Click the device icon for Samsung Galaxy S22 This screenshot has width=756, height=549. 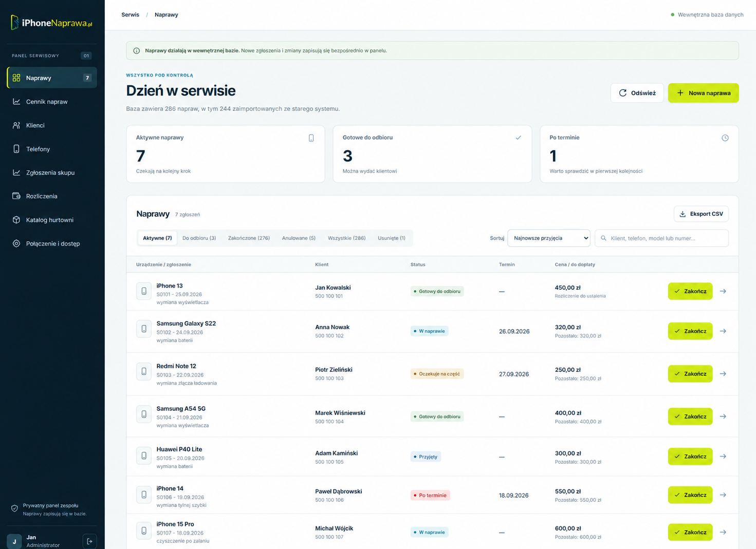tap(144, 329)
